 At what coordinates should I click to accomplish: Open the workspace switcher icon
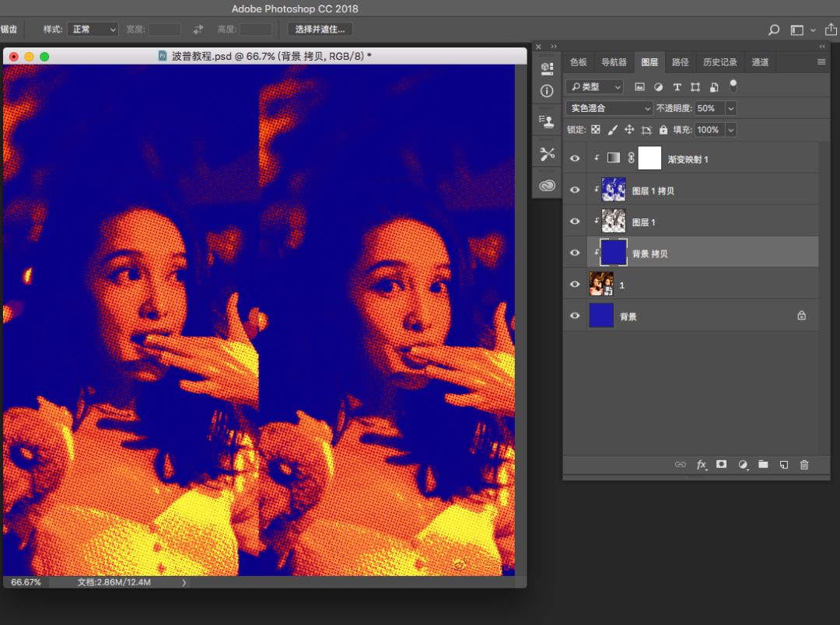(x=797, y=30)
